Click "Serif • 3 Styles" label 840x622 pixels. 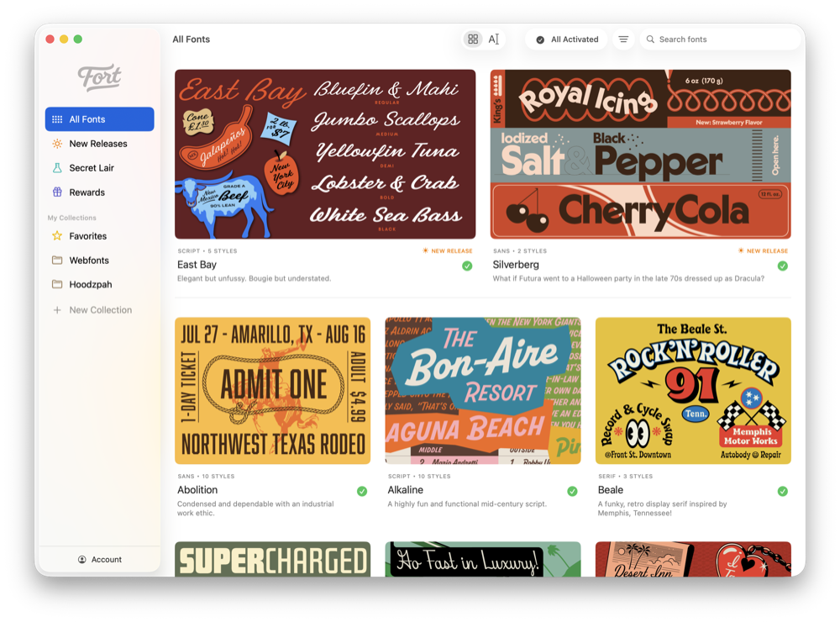tap(626, 476)
